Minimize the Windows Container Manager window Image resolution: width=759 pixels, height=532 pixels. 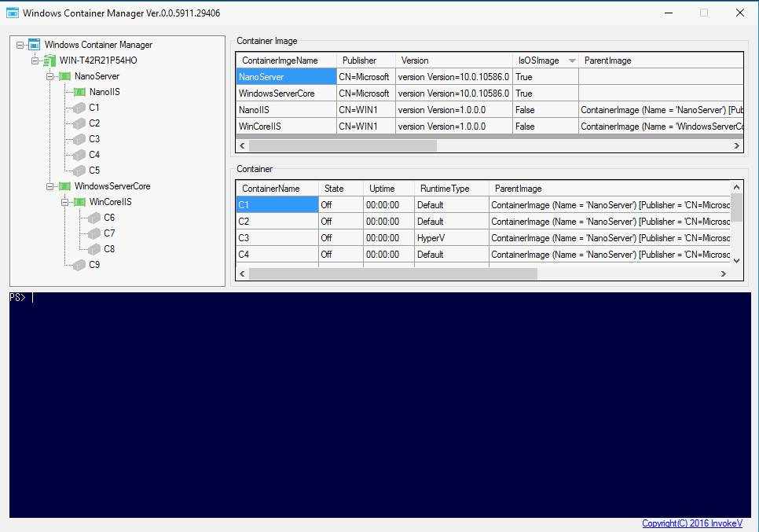click(x=669, y=13)
